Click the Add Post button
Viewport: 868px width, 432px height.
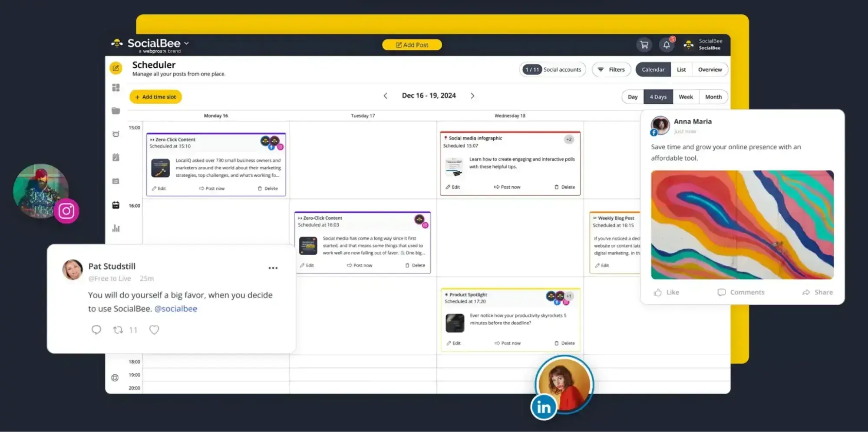(x=411, y=45)
